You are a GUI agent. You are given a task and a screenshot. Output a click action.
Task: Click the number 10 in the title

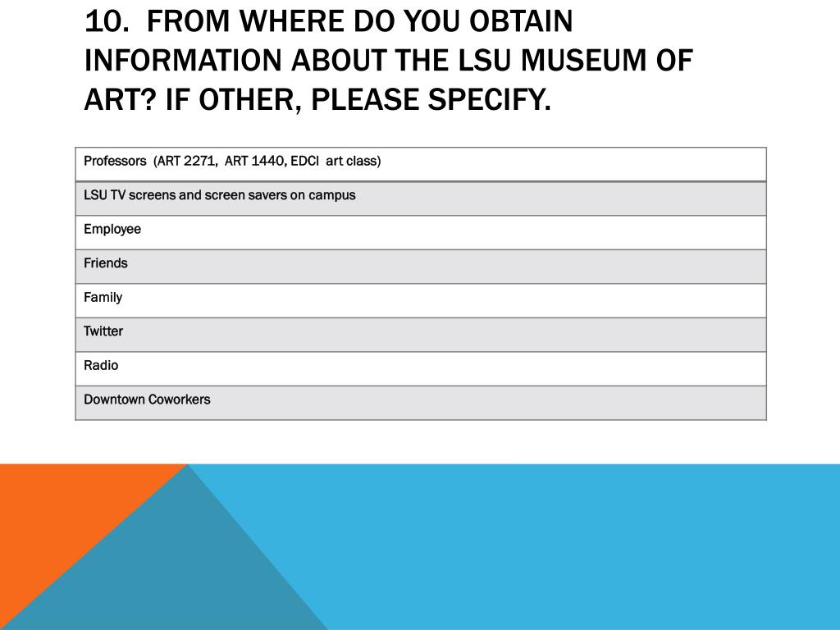(x=106, y=21)
